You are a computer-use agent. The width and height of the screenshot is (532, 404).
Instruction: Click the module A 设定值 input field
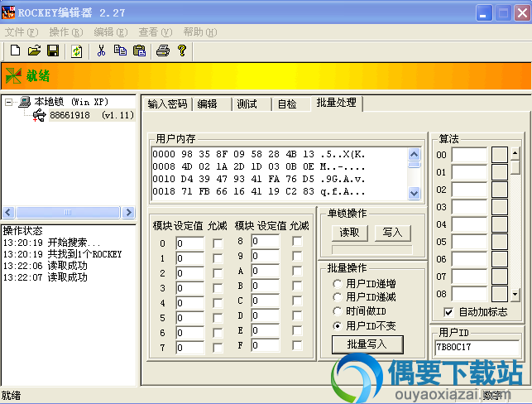[x=266, y=271]
